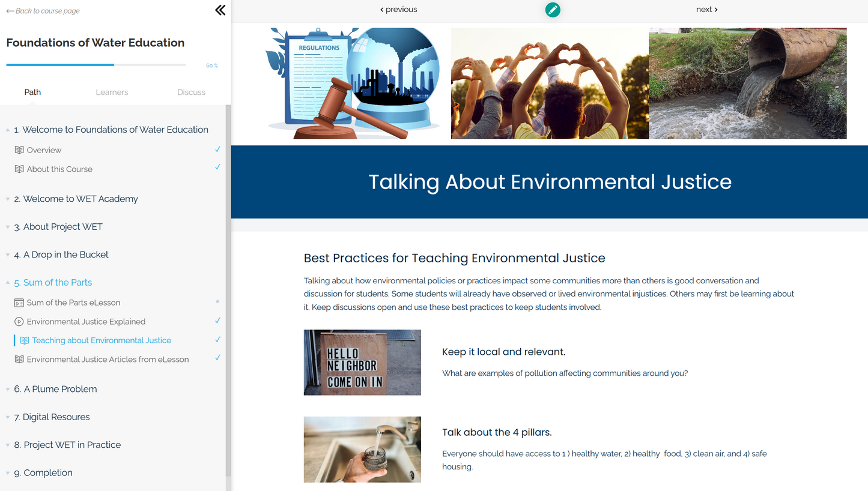Select the reading icon next to Teaching about Environmental Justice

(23, 340)
